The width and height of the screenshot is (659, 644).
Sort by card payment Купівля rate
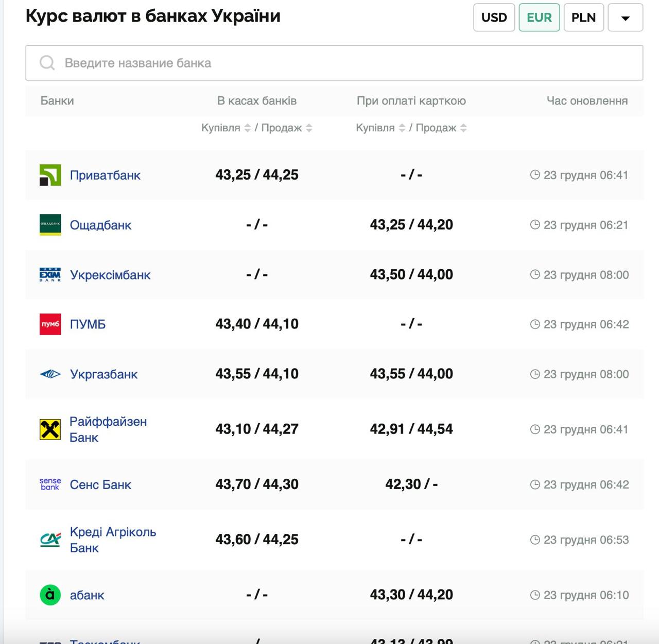[402, 128]
